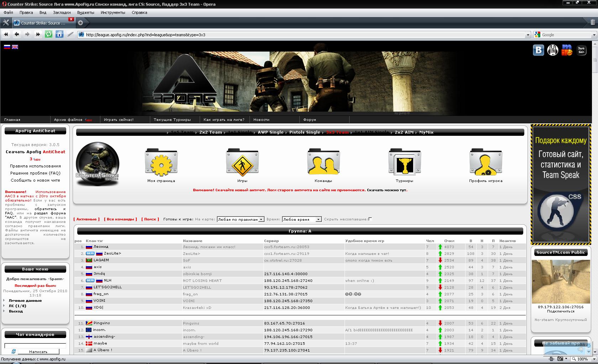Reload the current page
The height and width of the screenshot is (364, 598).
pos(49,34)
